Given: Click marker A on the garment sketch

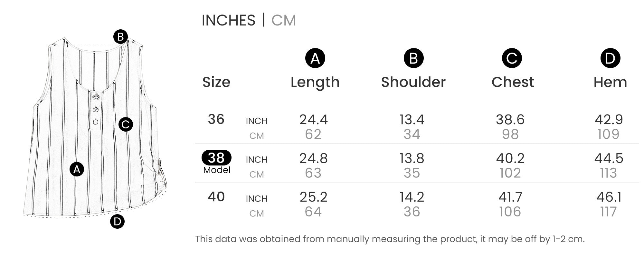Looking at the screenshot, I should point(77,169).
